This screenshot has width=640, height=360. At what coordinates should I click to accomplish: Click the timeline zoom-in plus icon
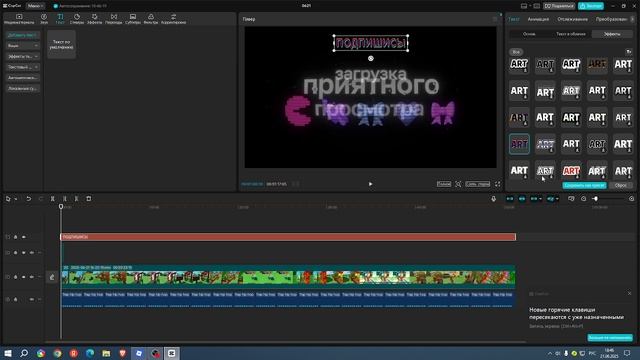pos(631,199)
